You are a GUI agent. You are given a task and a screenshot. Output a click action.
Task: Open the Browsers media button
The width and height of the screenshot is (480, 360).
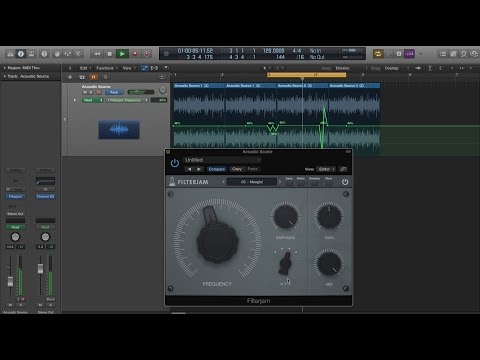coord(474,54)
